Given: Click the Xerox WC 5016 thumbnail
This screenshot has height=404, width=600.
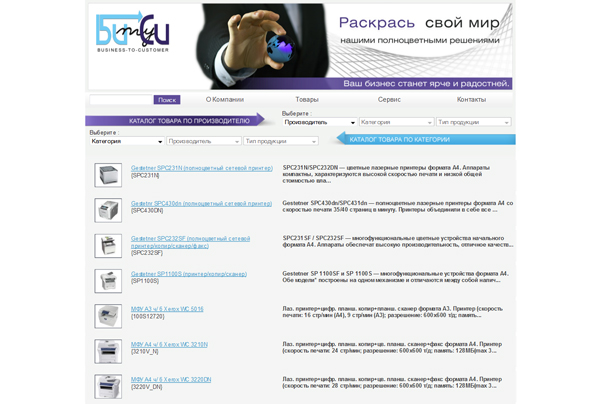Looking at the screenshot, I should pyautogui.click(x=108, y=316).
